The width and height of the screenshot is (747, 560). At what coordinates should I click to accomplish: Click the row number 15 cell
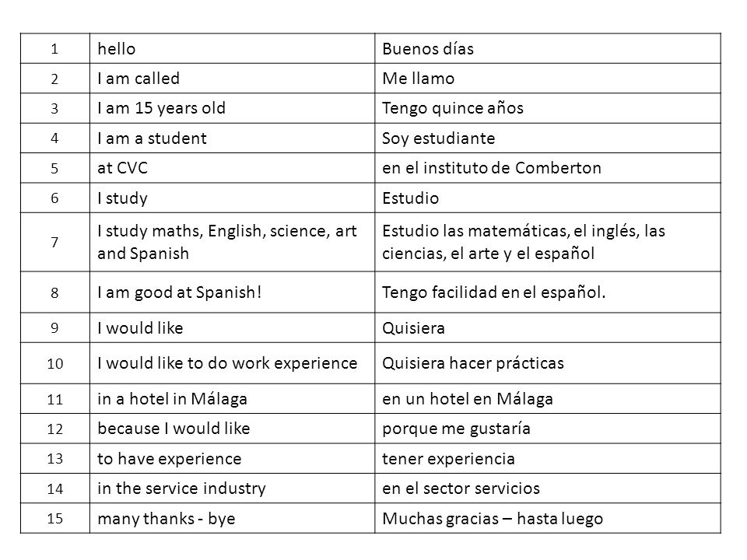tap(54, 518)
